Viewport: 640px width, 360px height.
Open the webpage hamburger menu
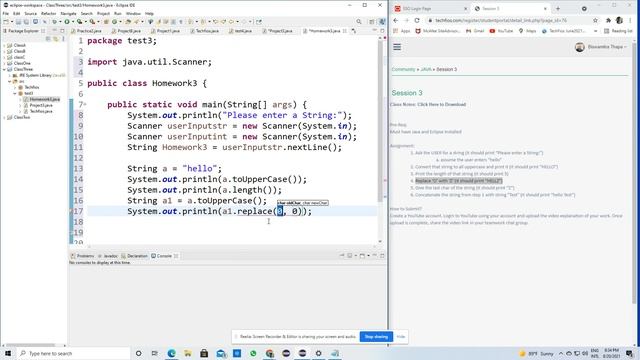point(397,47)
